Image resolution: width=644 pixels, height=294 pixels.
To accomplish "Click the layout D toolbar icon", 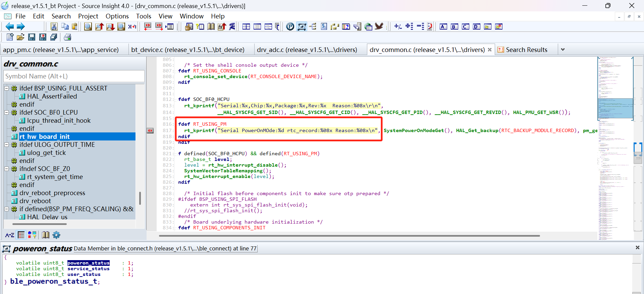I will tap(477, 26).
